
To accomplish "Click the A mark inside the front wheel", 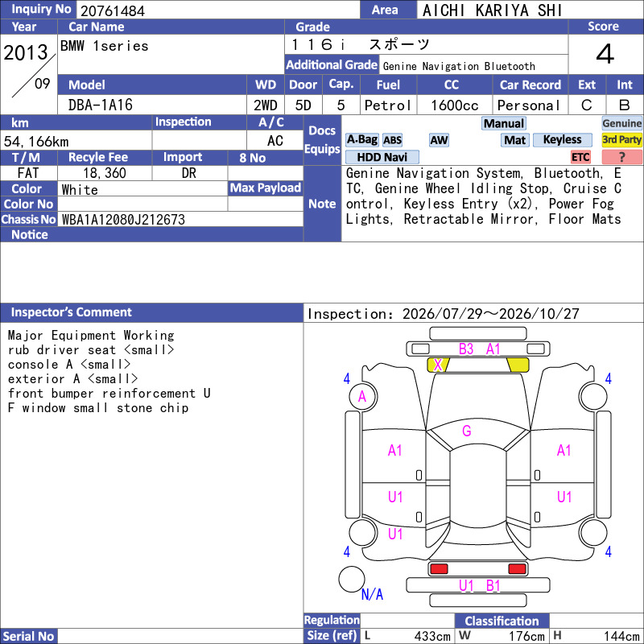I will (x=361, y=397).
